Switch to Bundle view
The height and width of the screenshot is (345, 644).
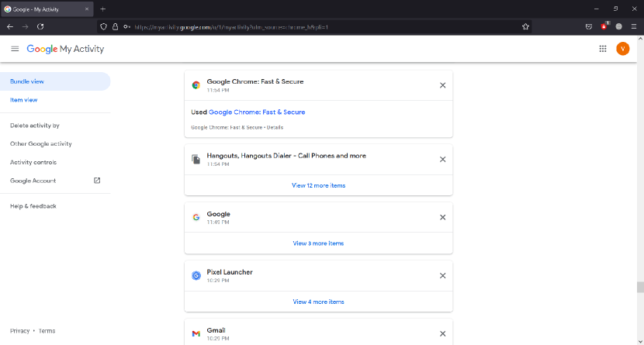[55, 81]
